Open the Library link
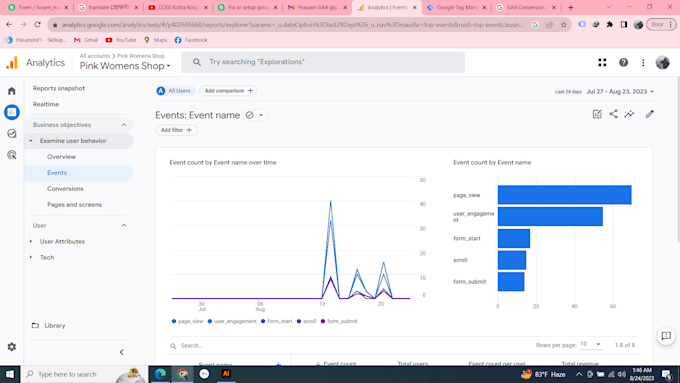The height and width of the screenshot is (383, 680). (x=55, y=325)
